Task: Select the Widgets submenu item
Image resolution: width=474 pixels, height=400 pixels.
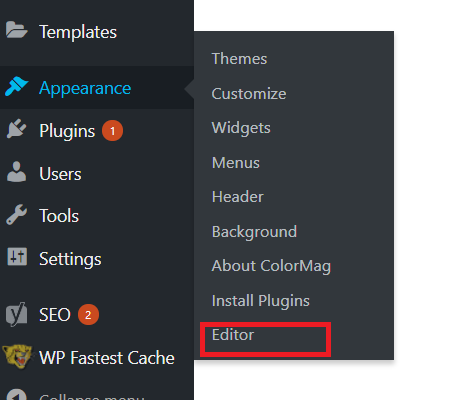Action: click(x=241, y=128)
